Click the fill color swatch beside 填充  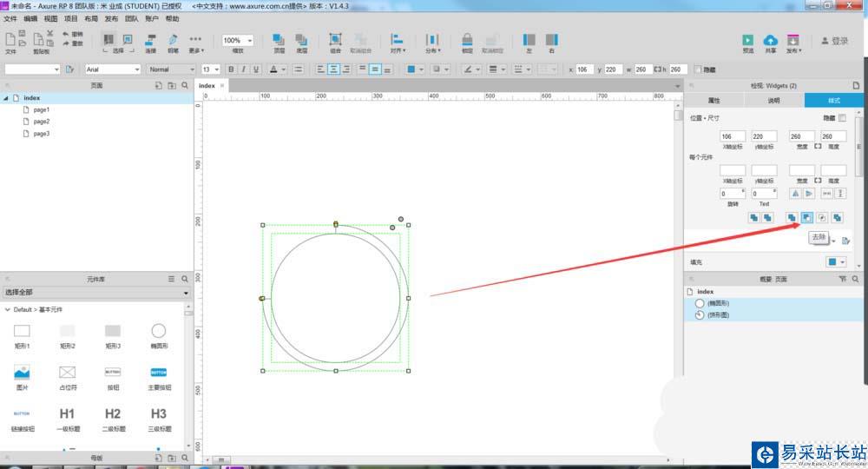pos(832,262)
